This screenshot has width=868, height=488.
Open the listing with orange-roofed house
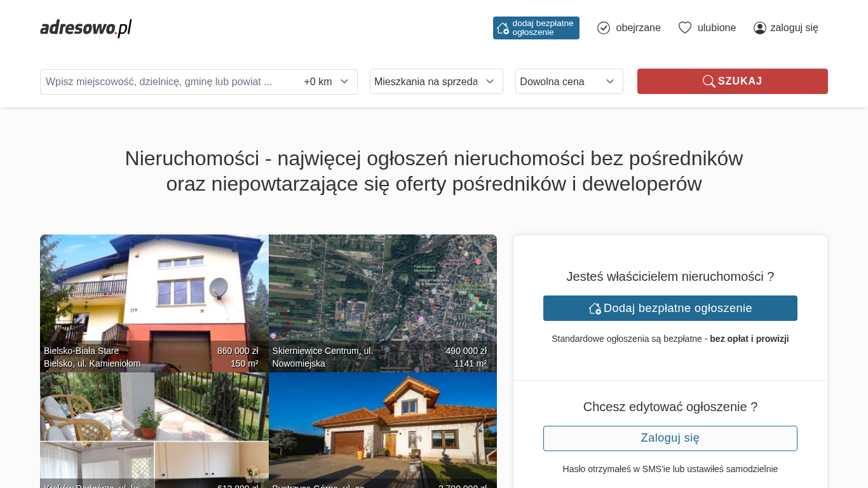tap(383, 426)
